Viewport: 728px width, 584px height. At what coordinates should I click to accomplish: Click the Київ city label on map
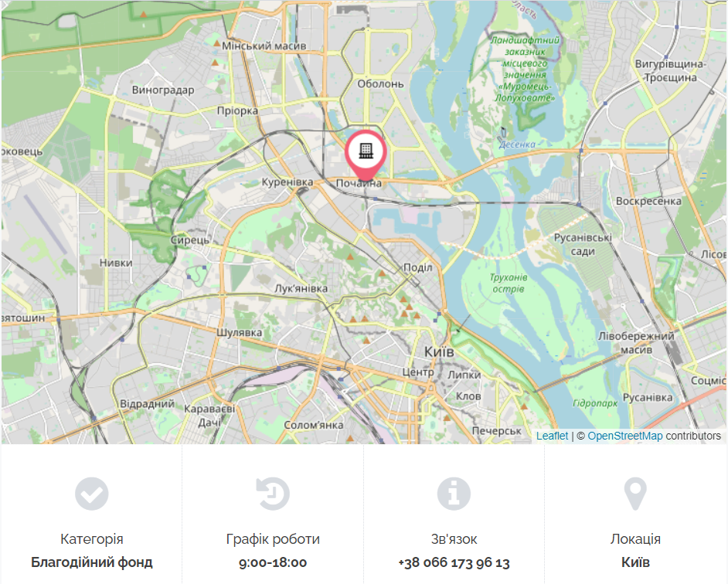[x=439, y=352]
